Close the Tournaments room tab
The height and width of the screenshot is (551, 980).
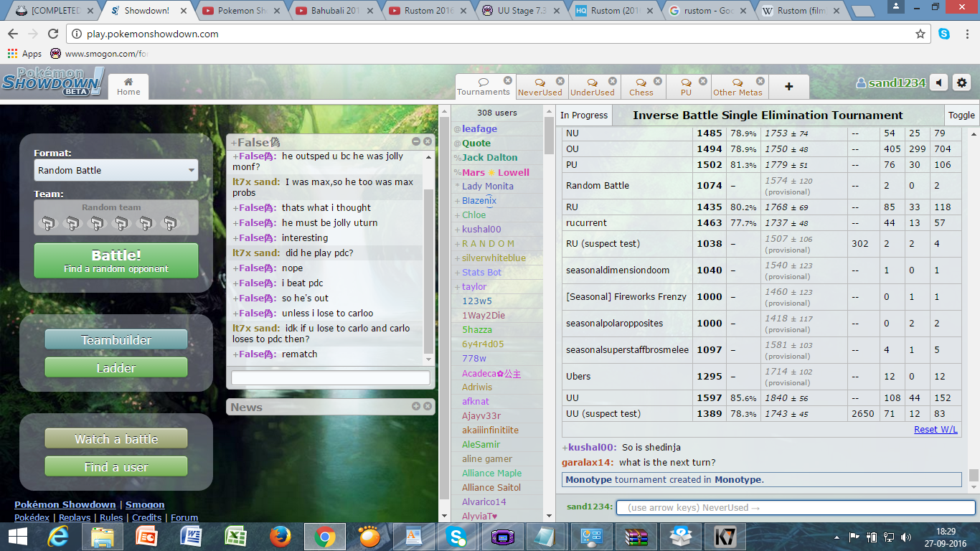(508, 80)
